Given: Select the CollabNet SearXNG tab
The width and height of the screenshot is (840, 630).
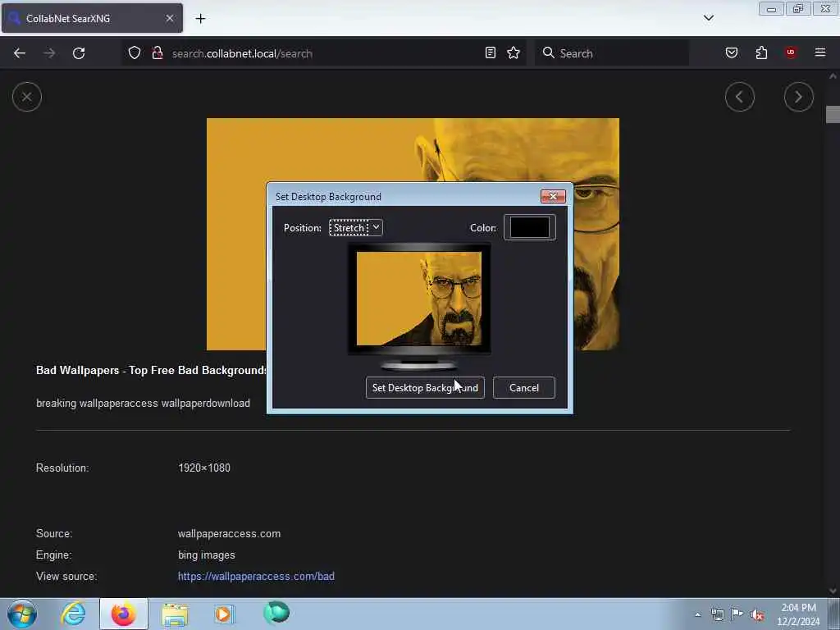Looking at the screenshot, I should (92, 18).
